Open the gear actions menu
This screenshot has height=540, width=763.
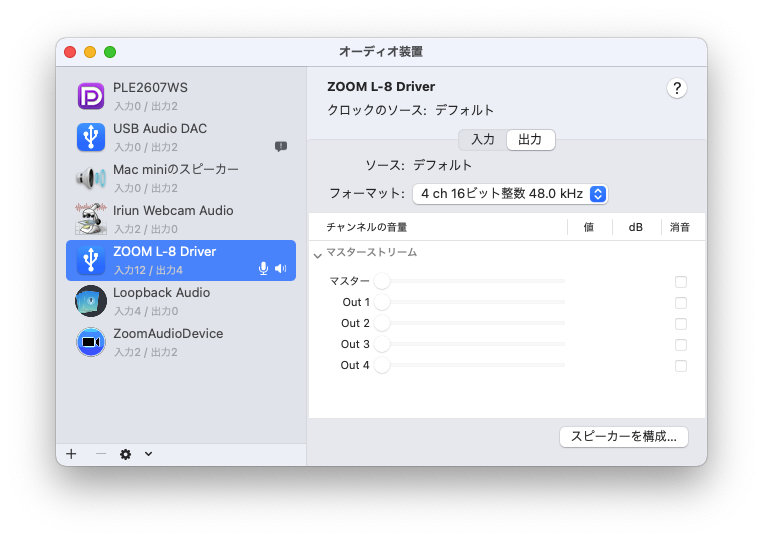[126, 454]
